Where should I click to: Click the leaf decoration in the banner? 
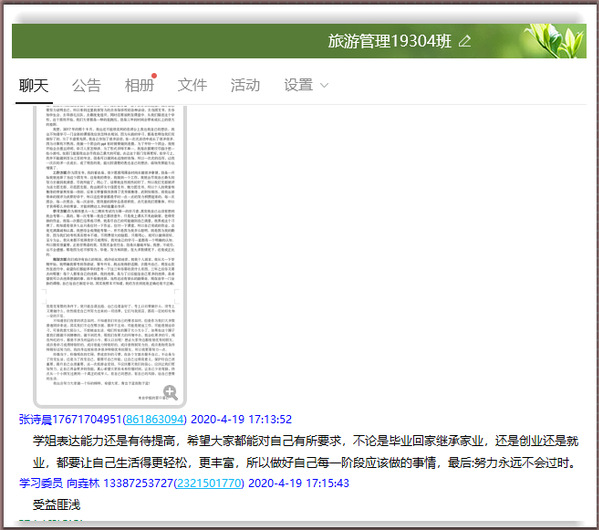[556, 41]
